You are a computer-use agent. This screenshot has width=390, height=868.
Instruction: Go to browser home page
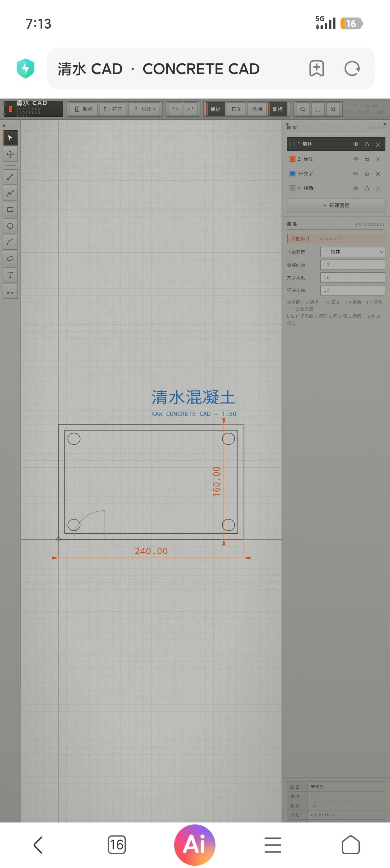click(351, 845)
